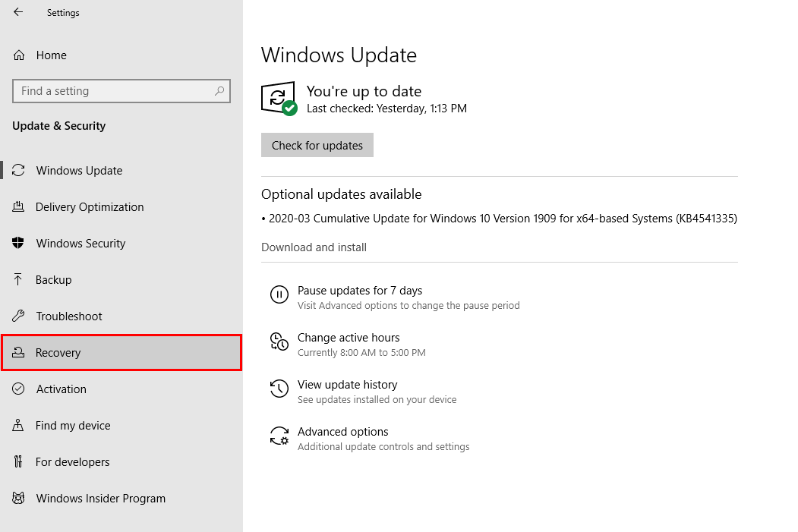Open Advanced options for updates

pos(342,432)
